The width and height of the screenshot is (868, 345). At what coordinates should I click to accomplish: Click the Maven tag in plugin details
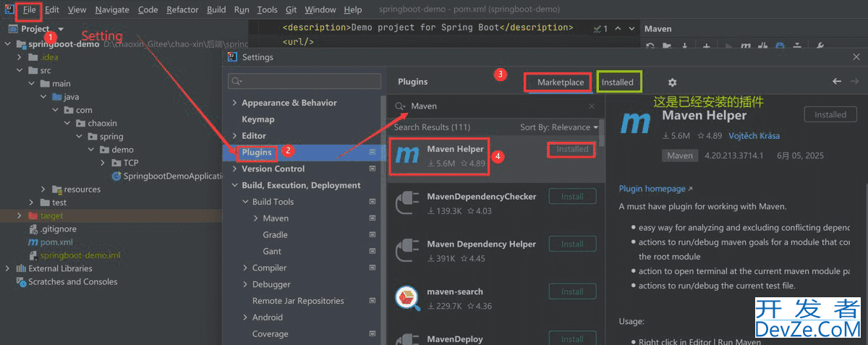point(679,156)
